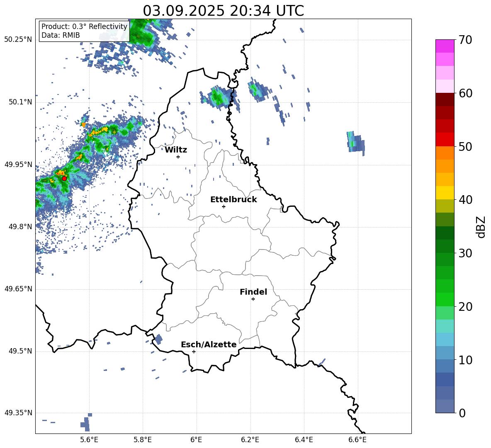Click the Esch/Alzette cross marker
This screenshot has width=491, height=448.
194,351
